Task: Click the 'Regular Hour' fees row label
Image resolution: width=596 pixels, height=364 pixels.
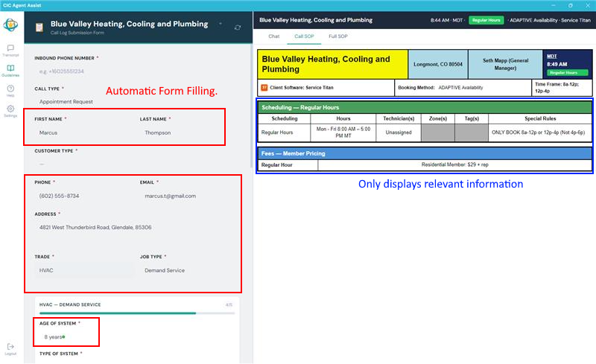Action: [288, 165]
